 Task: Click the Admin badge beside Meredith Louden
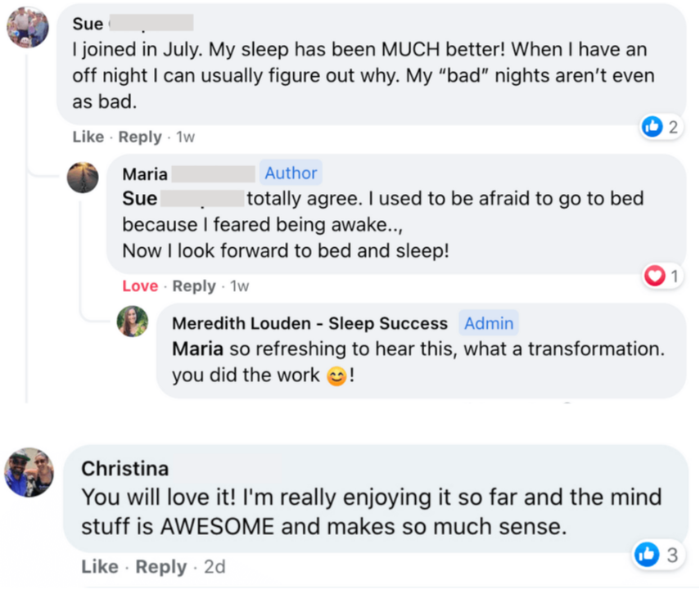[489, 323]
